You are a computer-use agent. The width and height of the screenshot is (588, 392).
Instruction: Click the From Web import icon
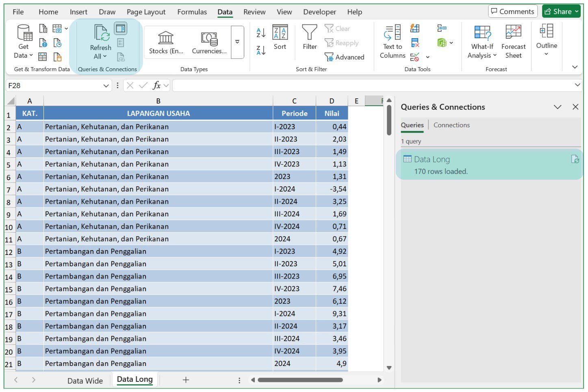[x=43, y=42]
